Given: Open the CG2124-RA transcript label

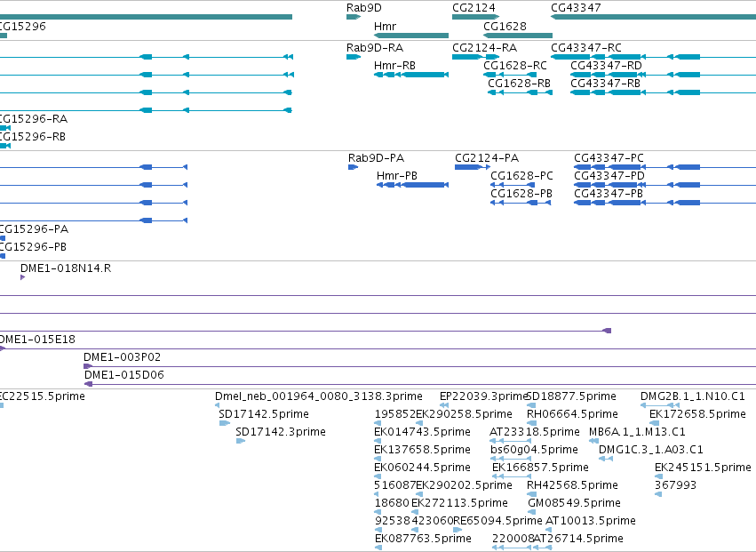Looking at the screenshot, I should 484,48.
